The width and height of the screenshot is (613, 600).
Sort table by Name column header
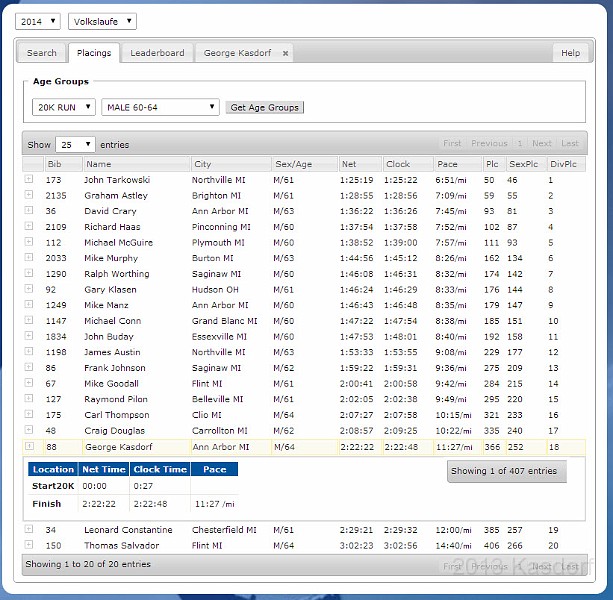coord(135,164)
